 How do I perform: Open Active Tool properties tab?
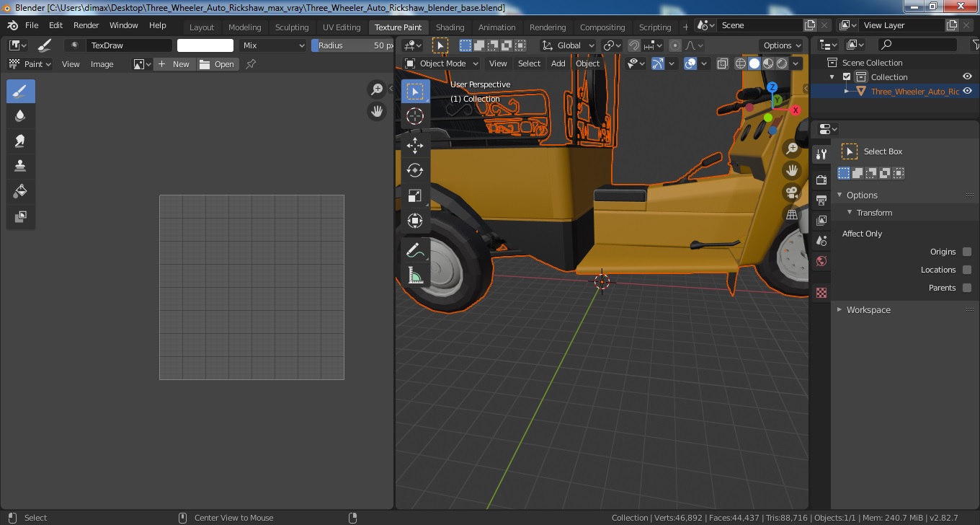pyautogui.click(x=821, y=154)
